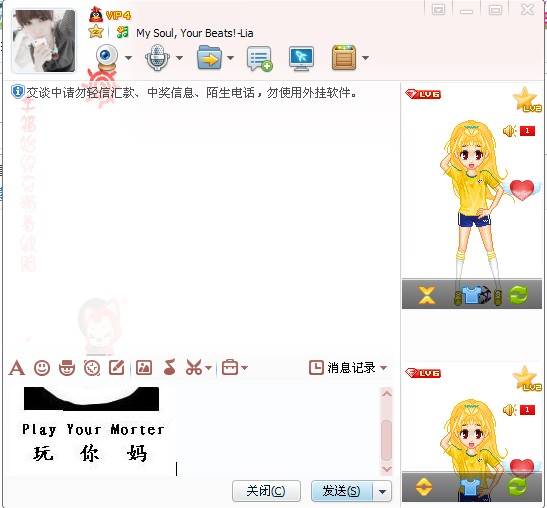Image resolution: width=547 pixels, height=508 pixels.
Task: Open video call options dropdown arrow
Action: [128, 58]
